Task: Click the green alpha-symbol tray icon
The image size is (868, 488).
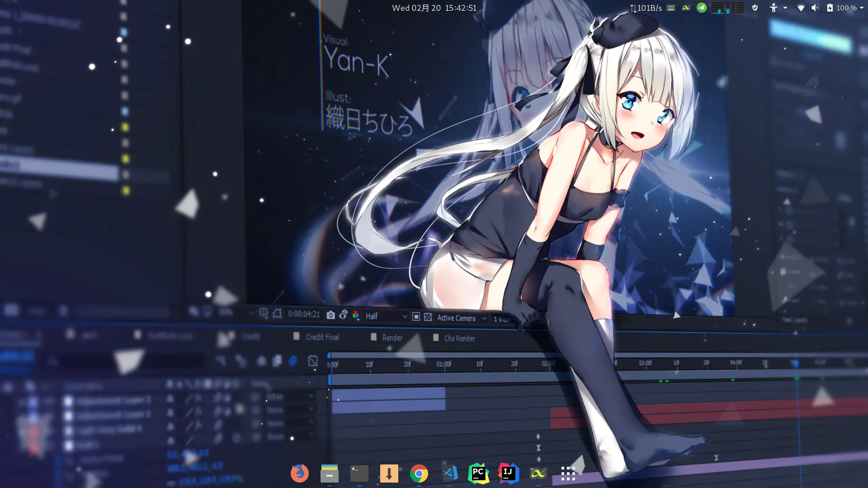Action: [x=686, y=8]
